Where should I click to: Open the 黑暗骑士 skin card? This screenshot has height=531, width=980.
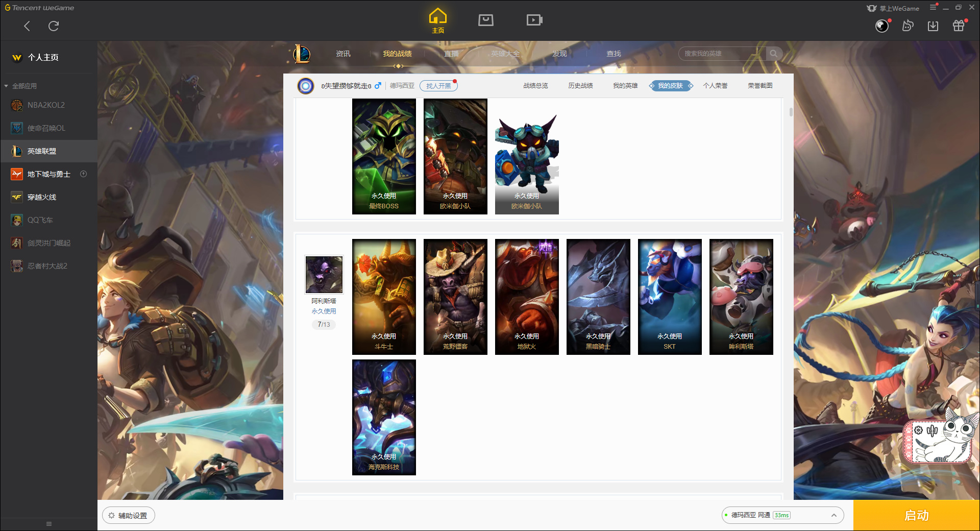[x=598, y=297]
